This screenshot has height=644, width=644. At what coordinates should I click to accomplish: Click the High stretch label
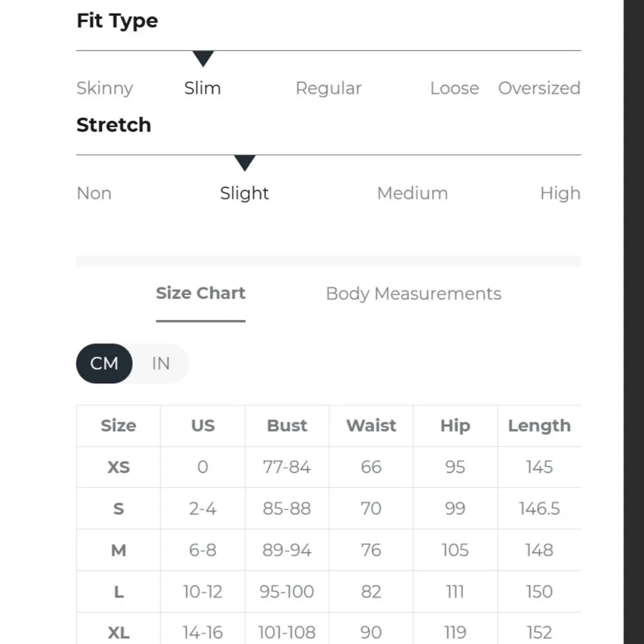(560, 193)
